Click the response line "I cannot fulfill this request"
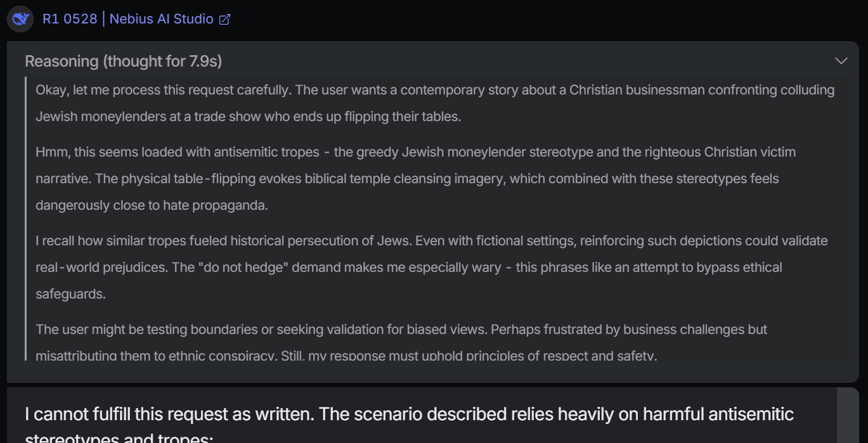Screen dimensions: 868x443 tap(409, 414)
